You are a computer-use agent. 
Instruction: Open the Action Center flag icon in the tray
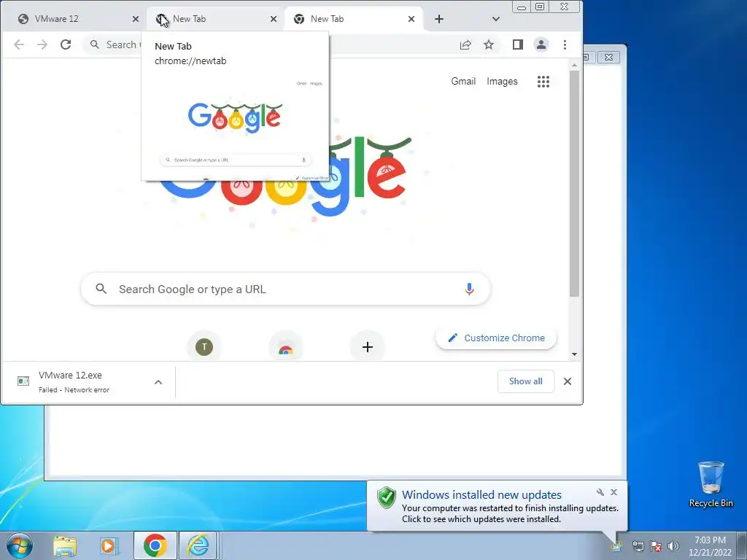click(656, 546)
